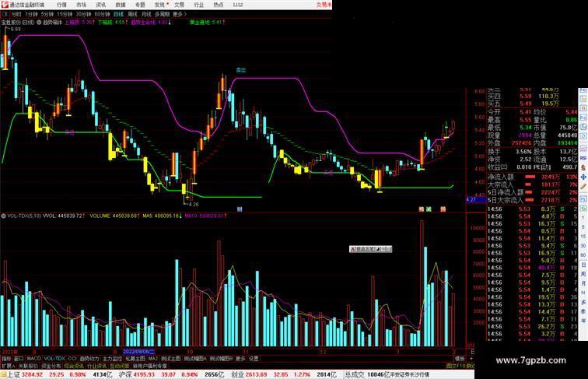Open the 交易 menu

[x=179, y=5]
